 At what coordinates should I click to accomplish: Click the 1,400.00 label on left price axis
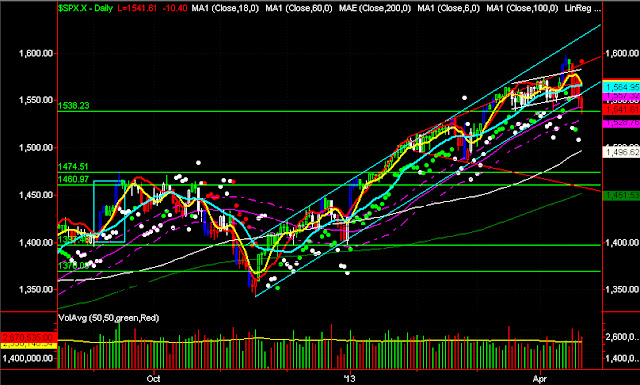click(36, 243)
